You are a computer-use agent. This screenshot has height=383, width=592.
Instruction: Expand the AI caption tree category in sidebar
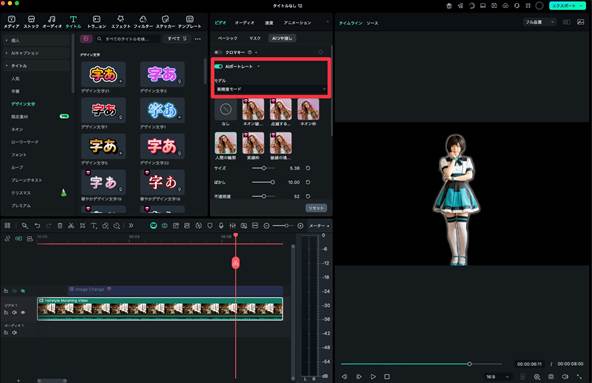pos(6,53)
